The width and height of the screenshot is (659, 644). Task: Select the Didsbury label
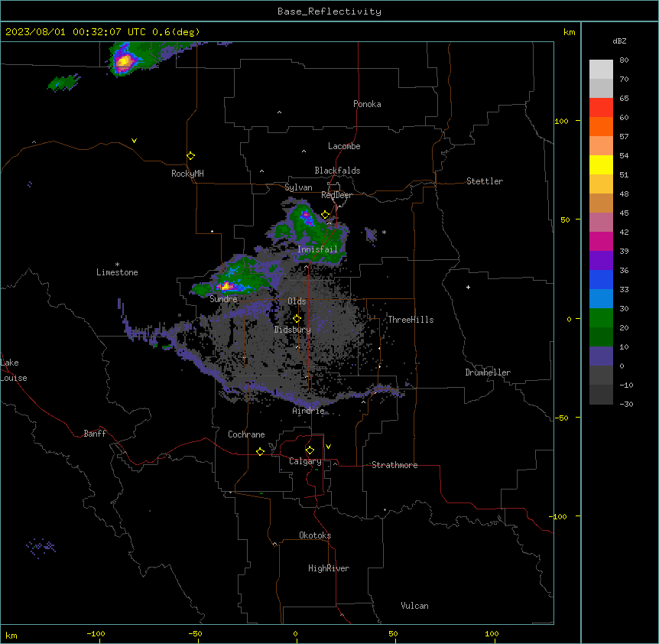(293, 330)
